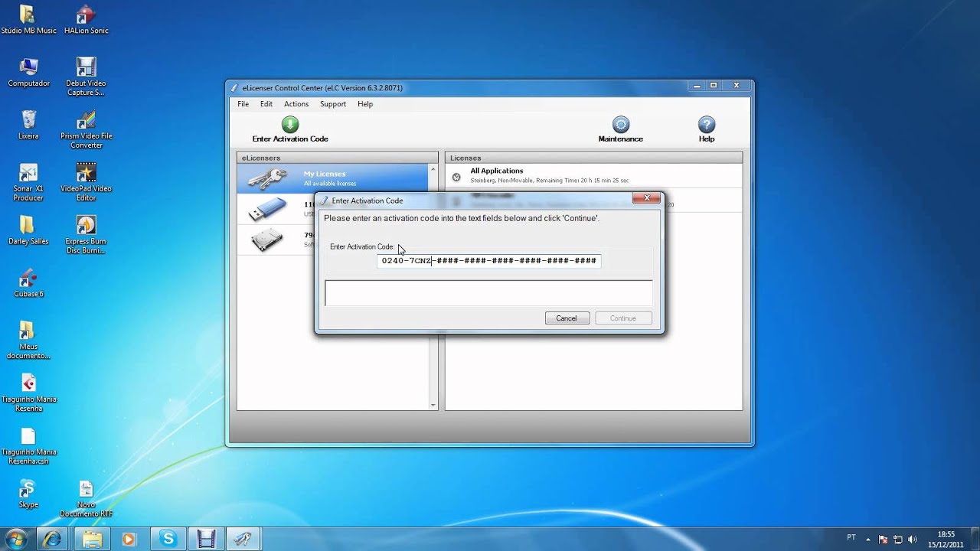The height and width of the screenshot is (551, 980).
Task: Click the network tray icon
Action: coord(898,539)
